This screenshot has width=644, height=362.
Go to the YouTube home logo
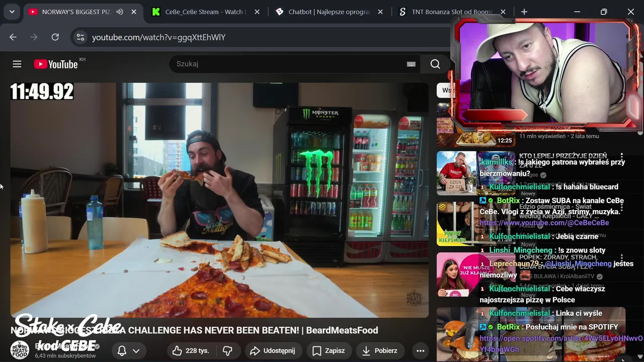(x=56, y=64)
